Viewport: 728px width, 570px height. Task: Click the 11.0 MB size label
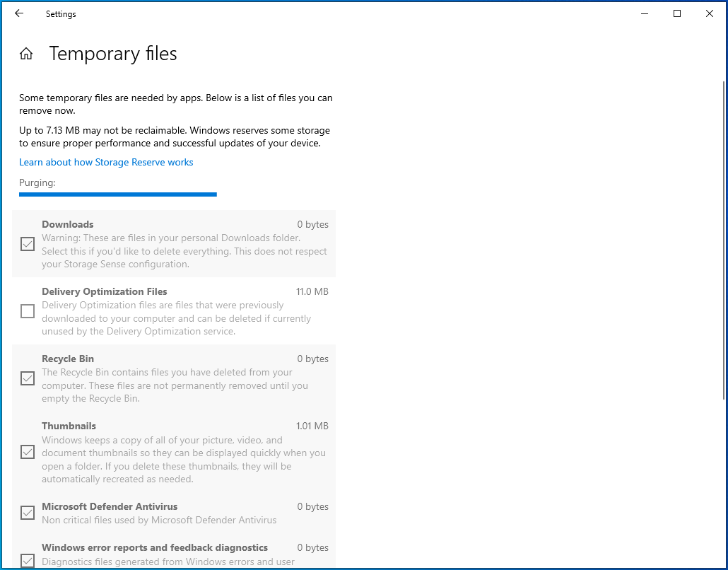point(312,291)
